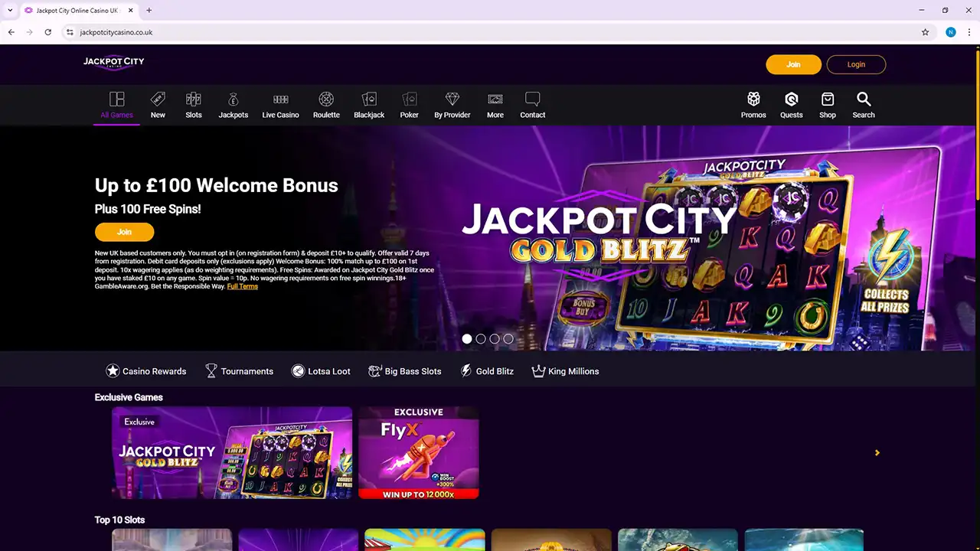This screenshot has width=980, height=551.
Task: Open the Shop bag icon
Action: tap(828, 99)
